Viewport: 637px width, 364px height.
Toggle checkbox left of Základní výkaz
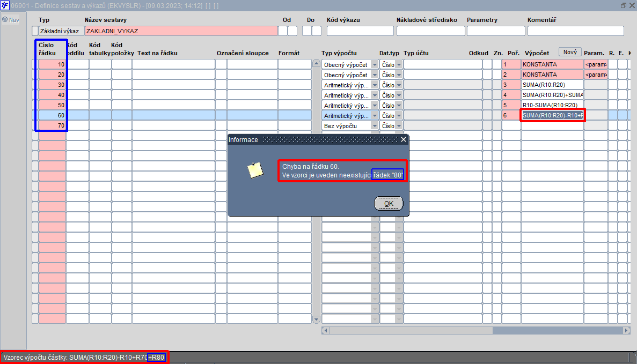35,31
